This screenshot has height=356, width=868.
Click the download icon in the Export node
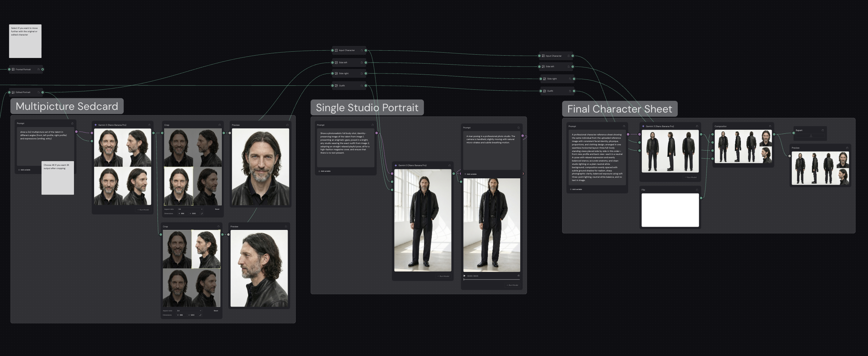(x=811, y=136)
